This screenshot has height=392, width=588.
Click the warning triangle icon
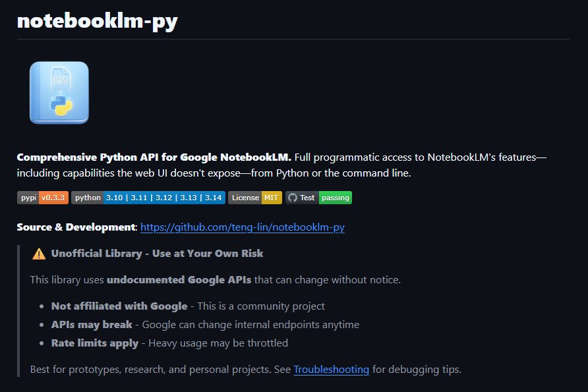[39, 254]
